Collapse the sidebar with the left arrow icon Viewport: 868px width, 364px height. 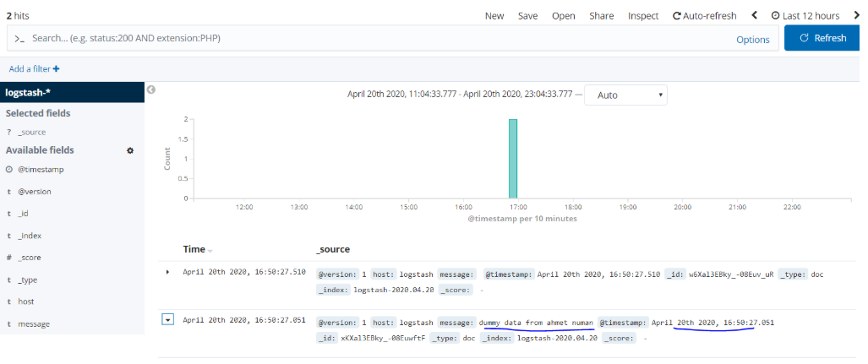coord(150,90)
